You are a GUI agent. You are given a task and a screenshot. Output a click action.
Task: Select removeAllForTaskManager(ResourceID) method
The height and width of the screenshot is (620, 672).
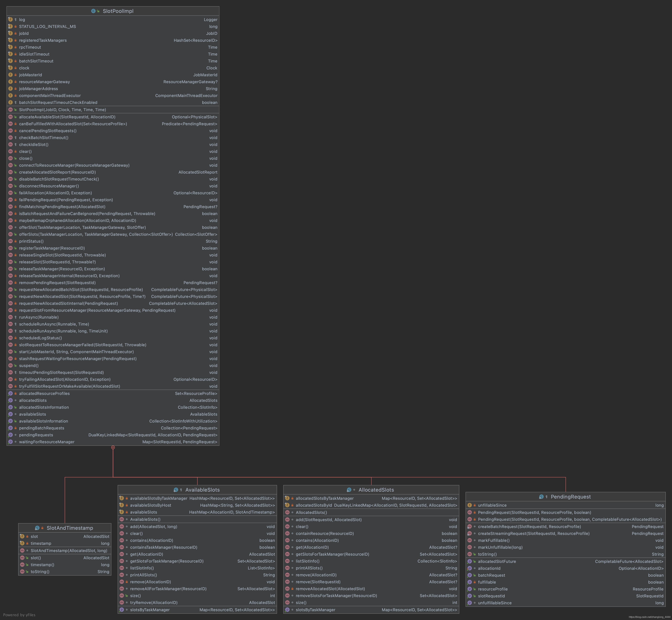[197, 589]
